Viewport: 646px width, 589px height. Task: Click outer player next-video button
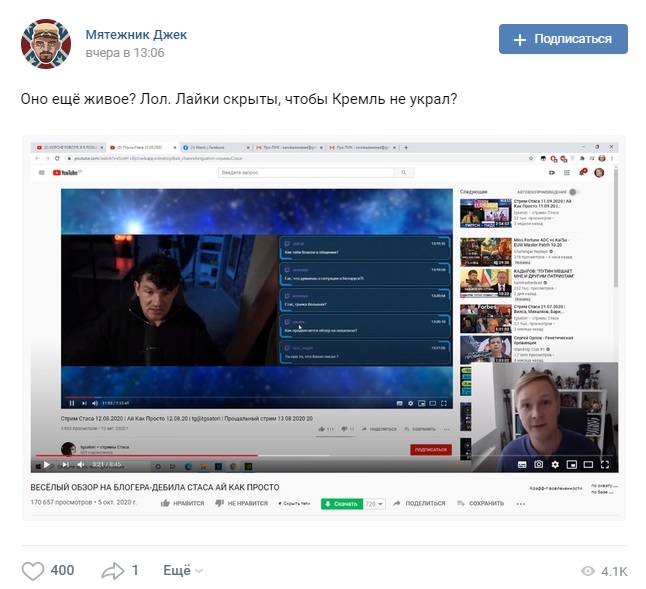(65, 465)
